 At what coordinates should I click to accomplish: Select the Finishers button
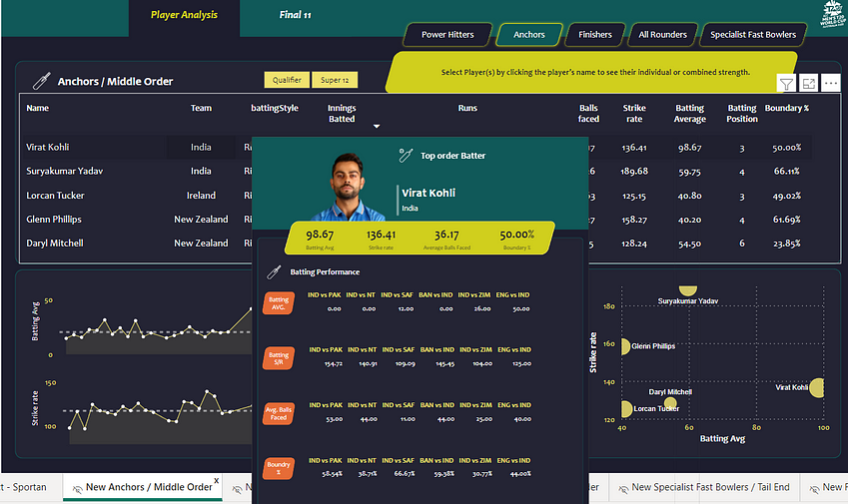(595, 35)
